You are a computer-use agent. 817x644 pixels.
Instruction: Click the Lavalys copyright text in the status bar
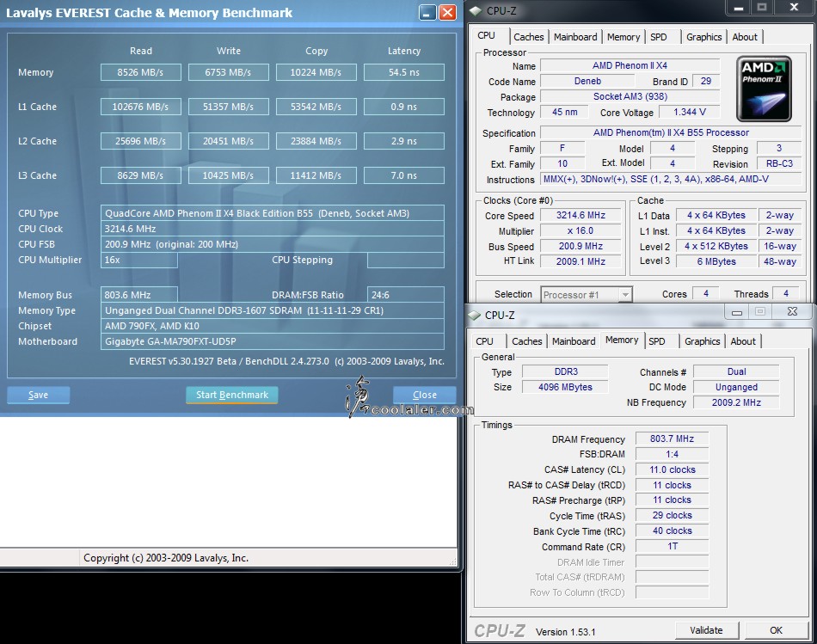point(166,558)
